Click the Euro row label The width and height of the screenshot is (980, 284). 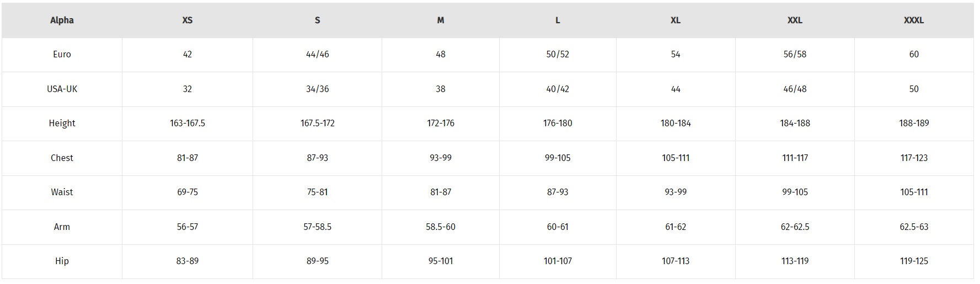click(x=62, y=55)
